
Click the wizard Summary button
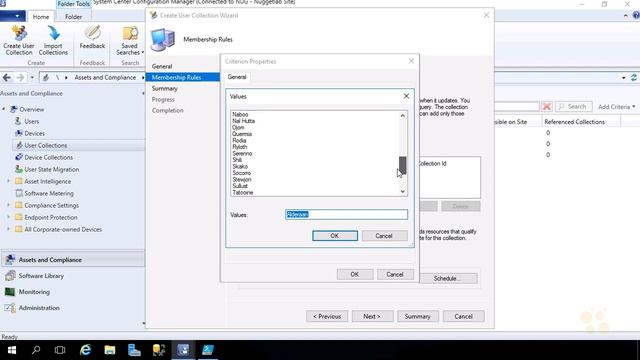[x=418, y=316]
